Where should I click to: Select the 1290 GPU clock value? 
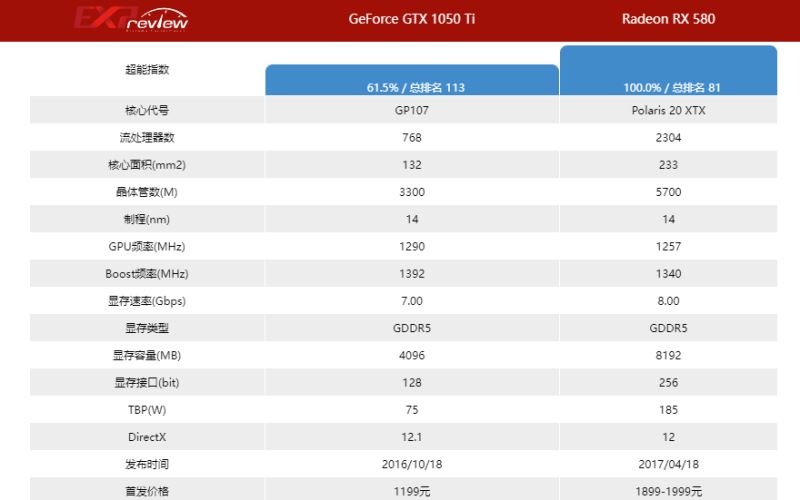pos(412,246)
